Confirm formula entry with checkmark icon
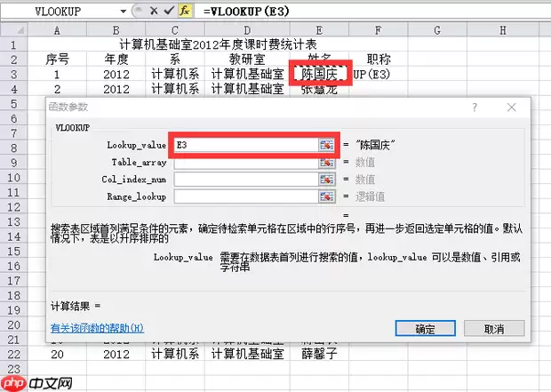 (169, 11)
